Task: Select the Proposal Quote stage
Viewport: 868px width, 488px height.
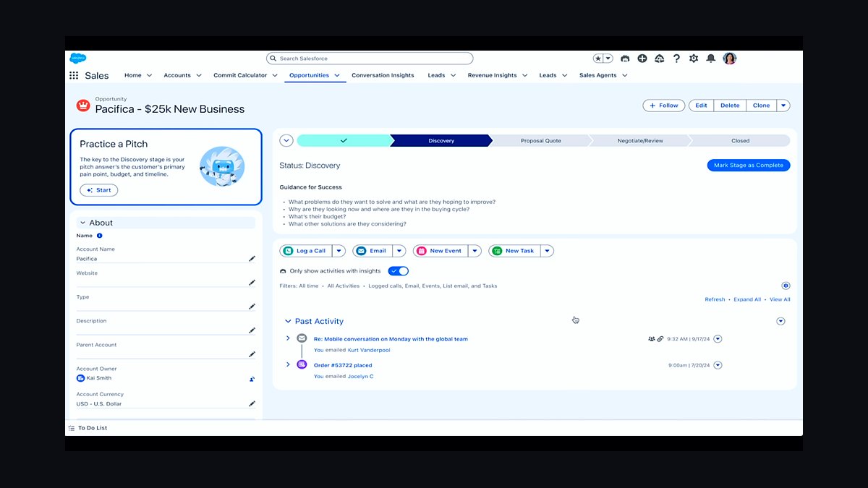Action: pyautogui.click(x=540, y=141)
